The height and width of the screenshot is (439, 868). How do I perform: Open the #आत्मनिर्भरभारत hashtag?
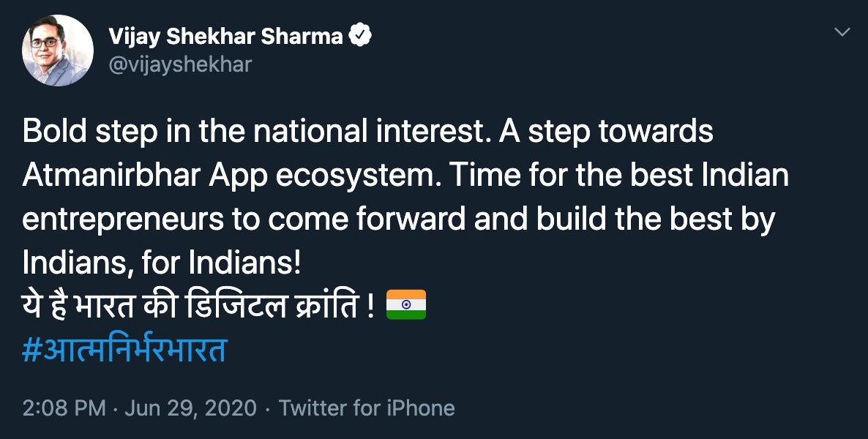click(x=124, y=350)
